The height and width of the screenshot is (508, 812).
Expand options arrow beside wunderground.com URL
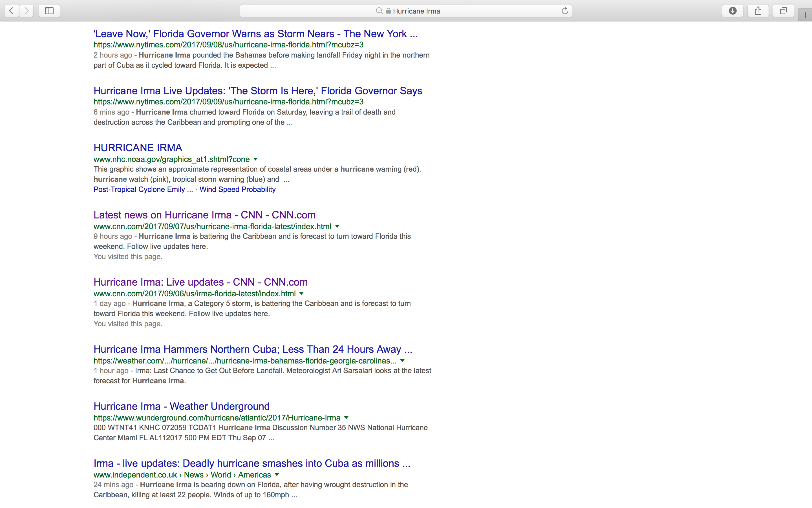(346, 418)
